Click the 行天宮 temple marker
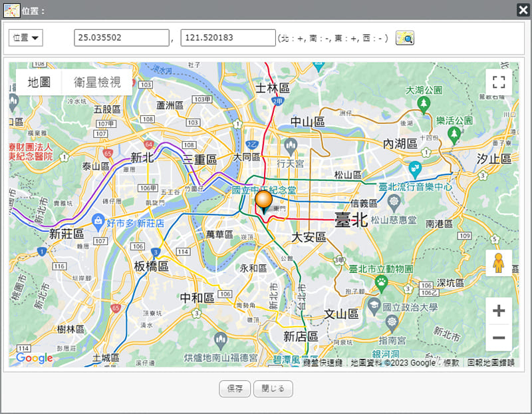This screenshot has width=532, height=414. (x=291, y=146)
